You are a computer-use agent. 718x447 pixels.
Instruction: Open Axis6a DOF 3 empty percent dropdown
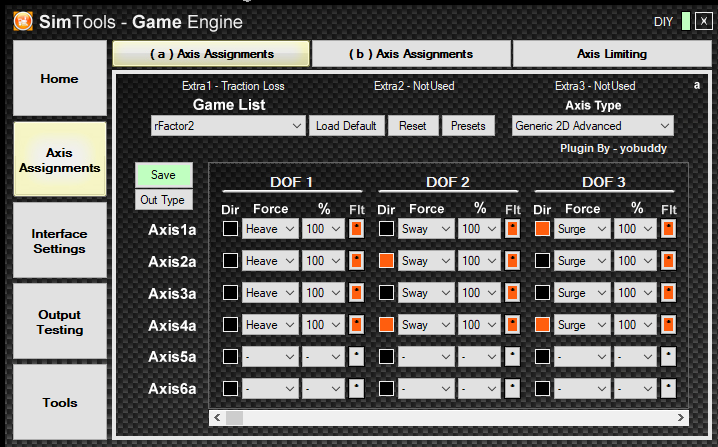point(635,388)
